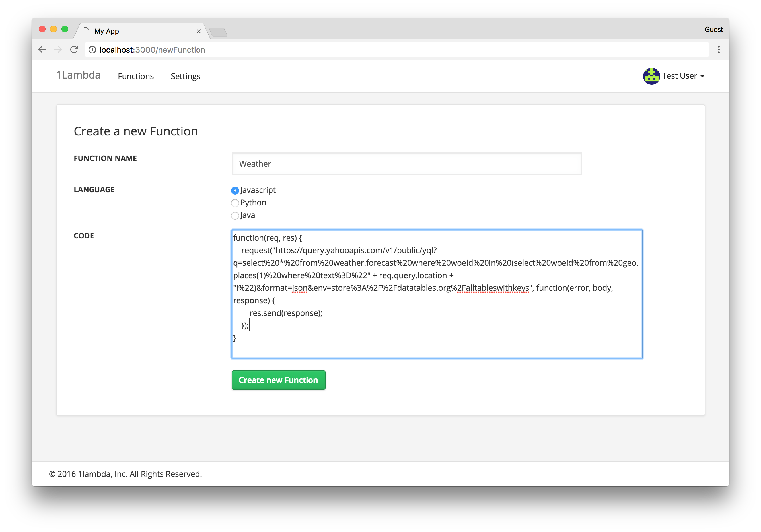The width and height of the screenshot is (761, 532).
Task: Open the Settings nav item
Action: click(x=185, y=76)
